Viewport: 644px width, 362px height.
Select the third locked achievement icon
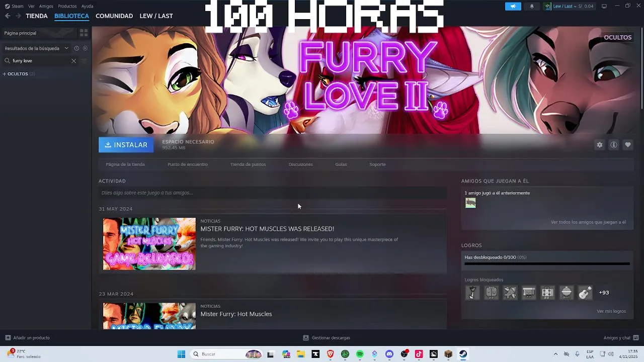[510, 293]
